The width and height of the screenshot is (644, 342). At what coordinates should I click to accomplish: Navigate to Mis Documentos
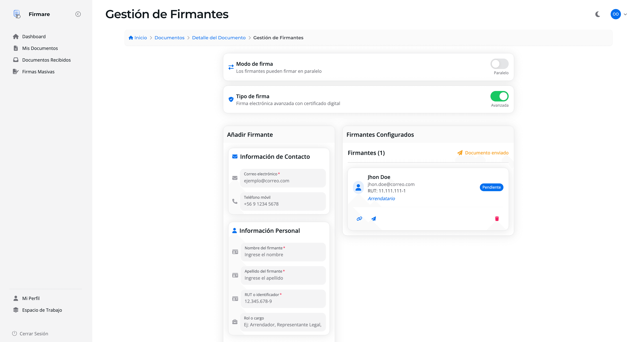click(x=40, y=48)
